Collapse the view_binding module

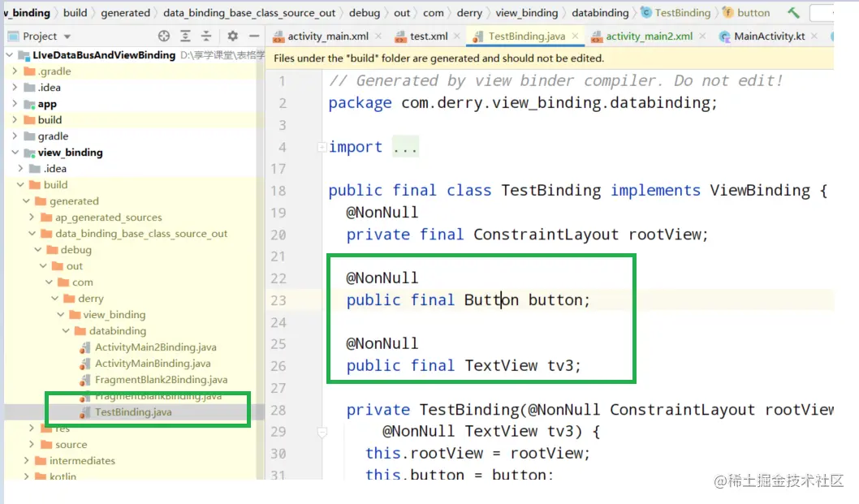(x=15, y=153)
